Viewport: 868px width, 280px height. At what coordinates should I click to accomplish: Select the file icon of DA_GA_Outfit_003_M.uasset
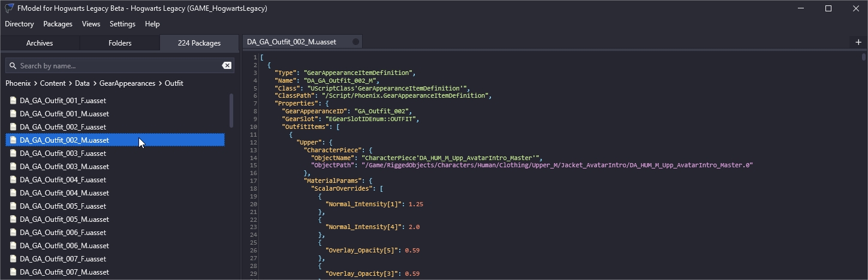13,167
